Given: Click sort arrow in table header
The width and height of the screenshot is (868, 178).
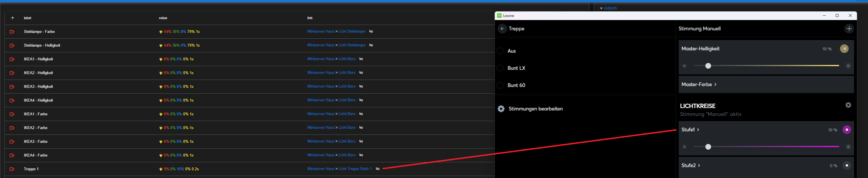Looking at the screenshot, I should click(13, 18).
